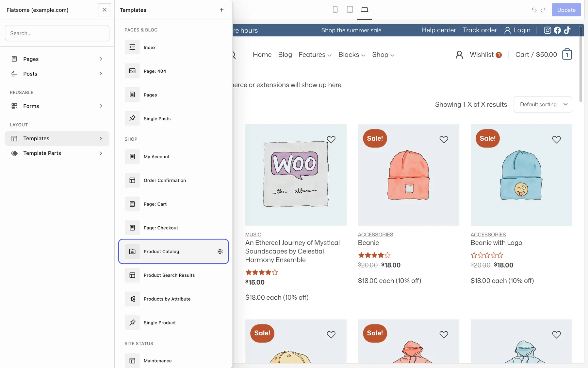The width and height of the screenshot is (588, 368).
Task: Click the pink Beanie product thumbnail
Action: [409, 175]
